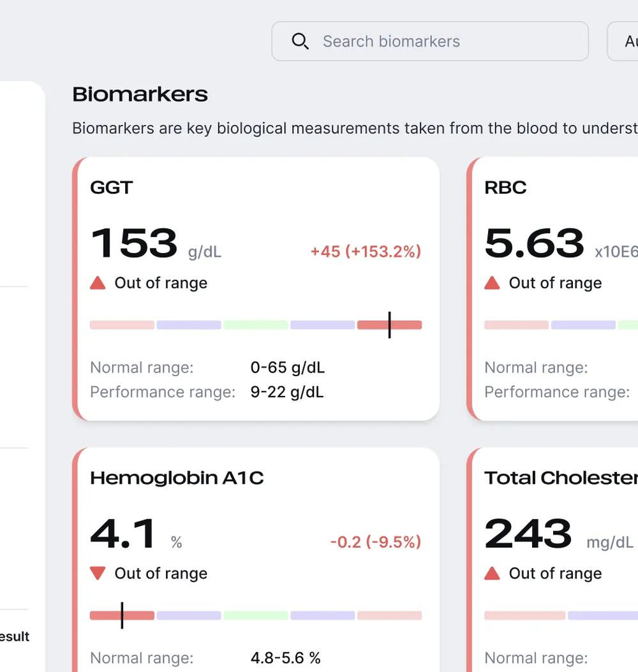Click the Total Cholesterol up-triangle icon
The image size is (638, 672).
pyautogui.click(x=493, y=573)
